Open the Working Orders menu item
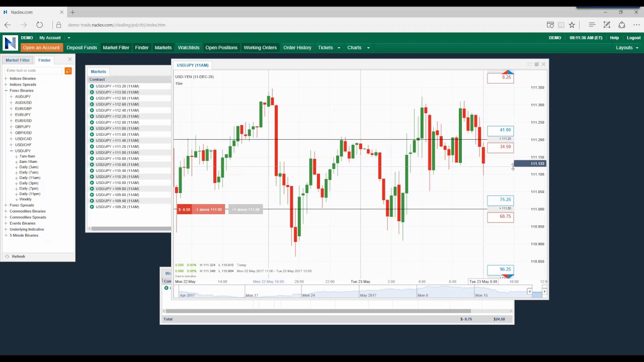The height and width of the screenshot is (362, 644). [x=260, y=48]
